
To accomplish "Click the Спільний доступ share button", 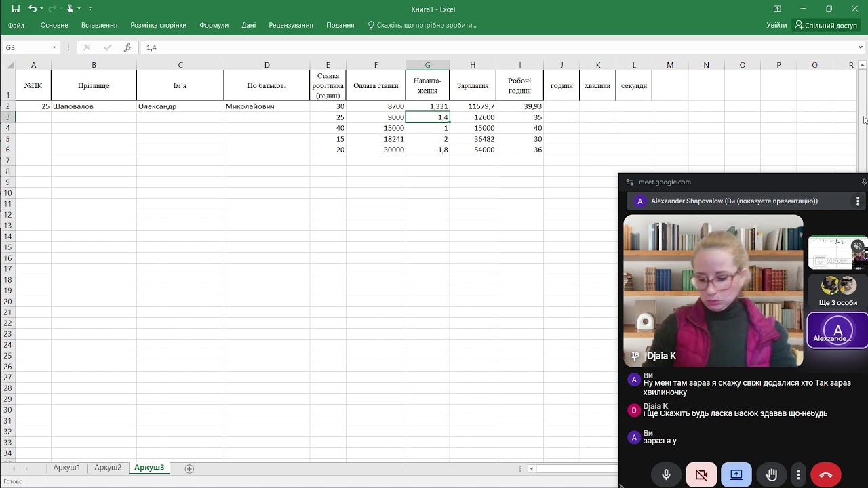I will (x=827, y=25).
